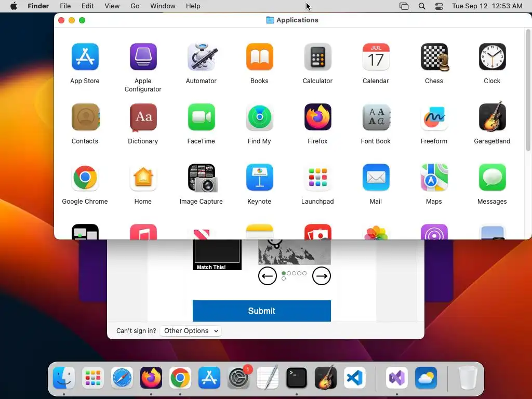
Task: Select the Calculator app icon
Action: pyautogui.click(x=317, y=57)
